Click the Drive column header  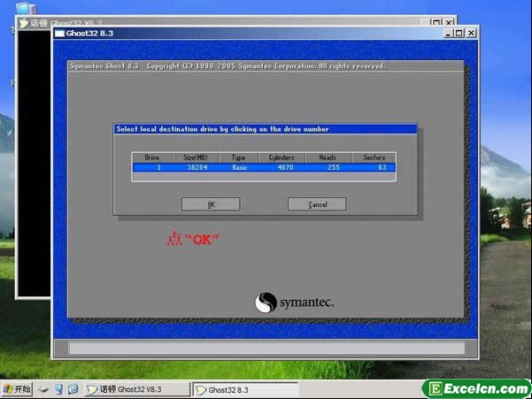(x=152, y=157)
